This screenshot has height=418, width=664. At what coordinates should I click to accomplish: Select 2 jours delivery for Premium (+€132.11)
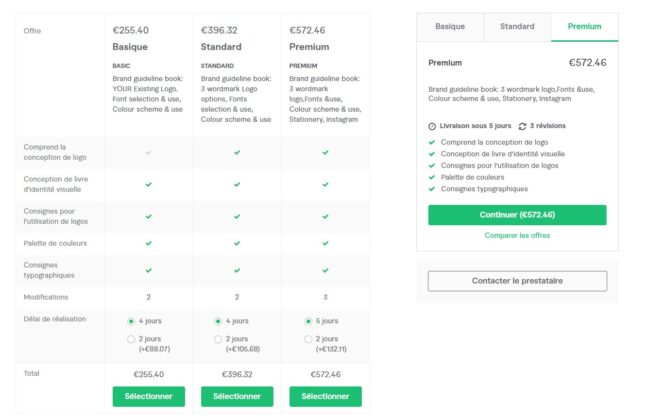click(x=307, y=340)
